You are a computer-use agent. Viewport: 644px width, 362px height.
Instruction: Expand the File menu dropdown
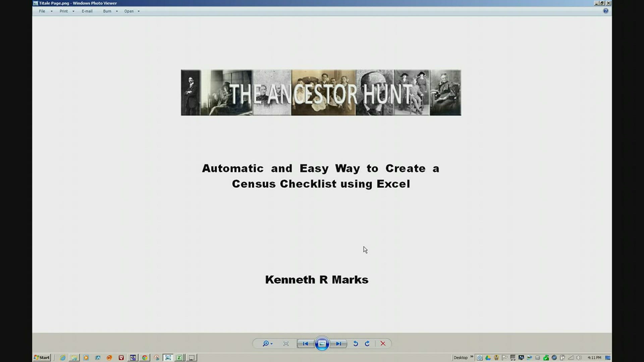[51, 11]
